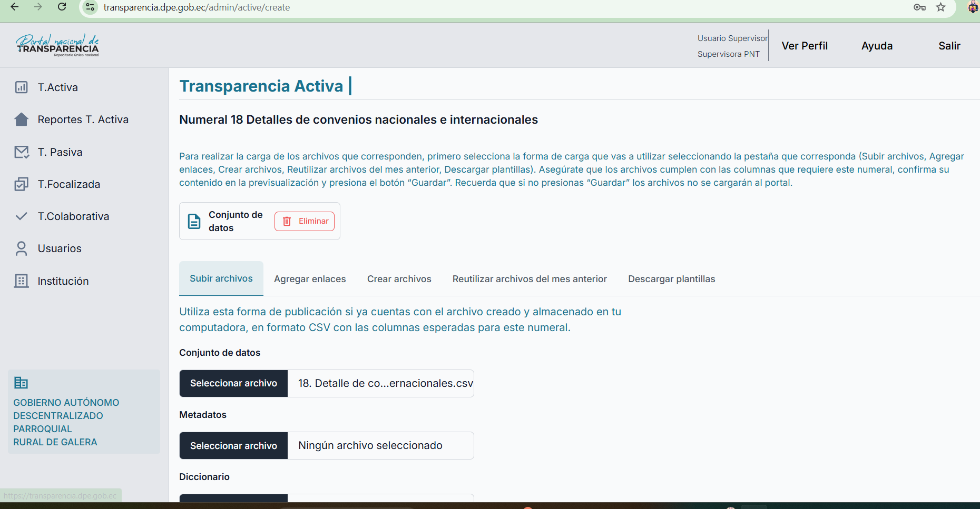Go to the Descargar plantillas tab
This screenshot has height=509, width=980.
point(671,279)
